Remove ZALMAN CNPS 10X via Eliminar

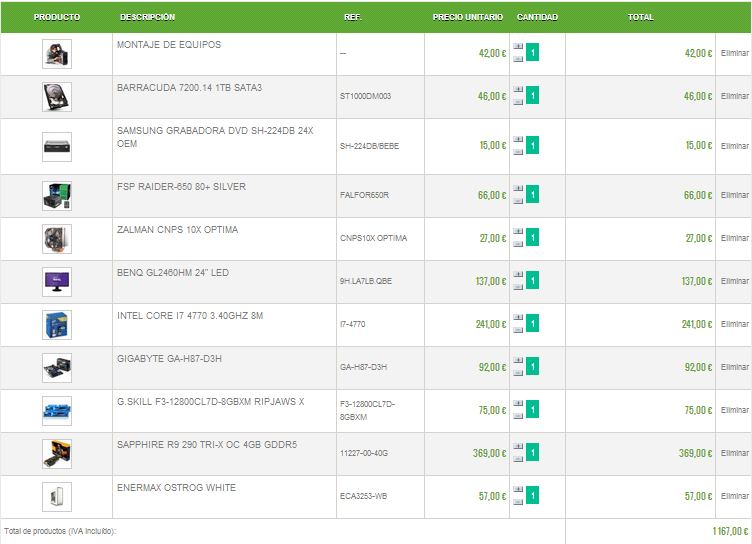pyautogui.click(x=734, y=238)
